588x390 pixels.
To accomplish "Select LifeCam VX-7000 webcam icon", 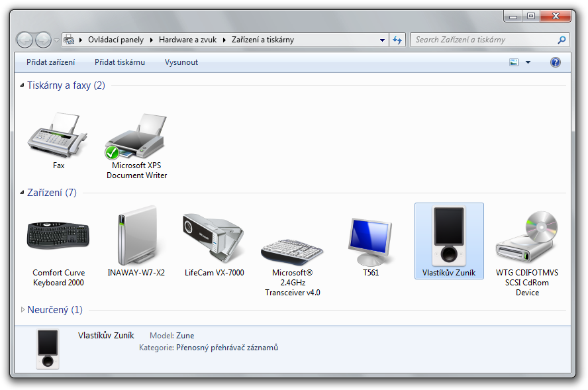I will pos(214,237).
